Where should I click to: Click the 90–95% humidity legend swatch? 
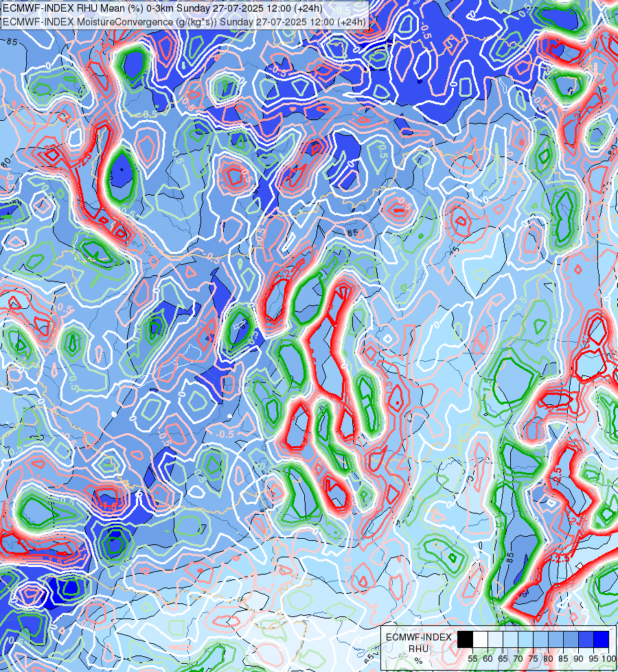click(586, 639)
